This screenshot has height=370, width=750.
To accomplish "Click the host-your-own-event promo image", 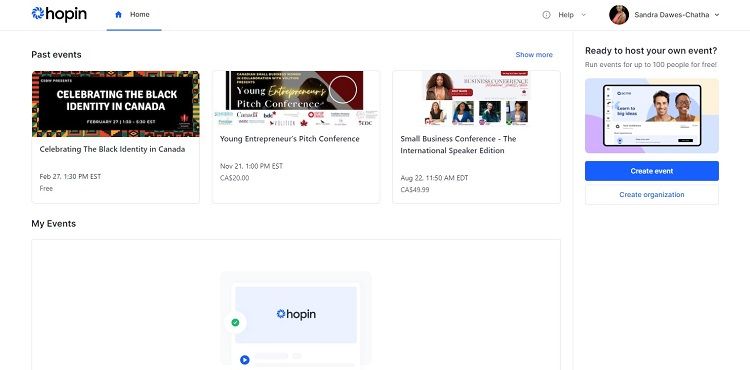I will (651, 116).
